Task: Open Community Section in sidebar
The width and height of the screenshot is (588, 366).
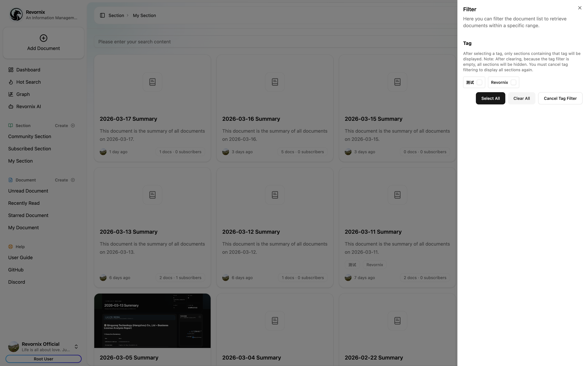Action: tap(30, 137)
